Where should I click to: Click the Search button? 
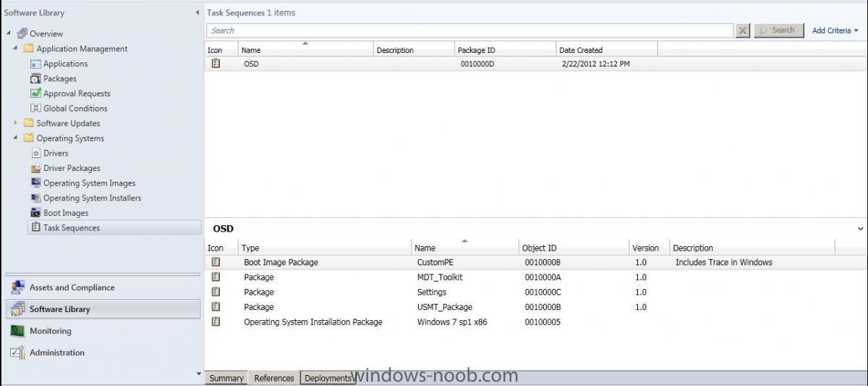point(778,30)
